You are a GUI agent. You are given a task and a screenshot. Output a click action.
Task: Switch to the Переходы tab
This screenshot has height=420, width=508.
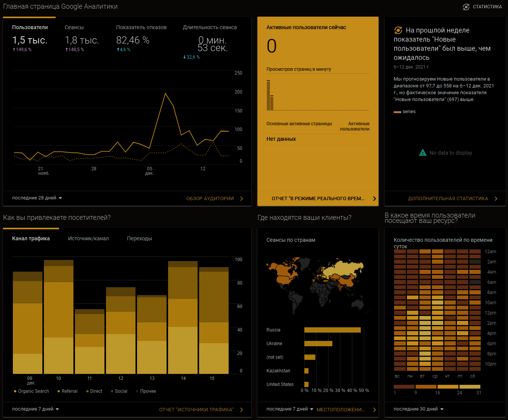[140, 238]
